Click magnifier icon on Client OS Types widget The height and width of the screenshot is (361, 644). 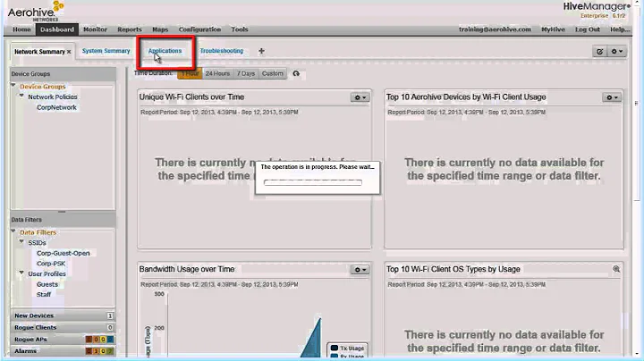tap(616, 269)
